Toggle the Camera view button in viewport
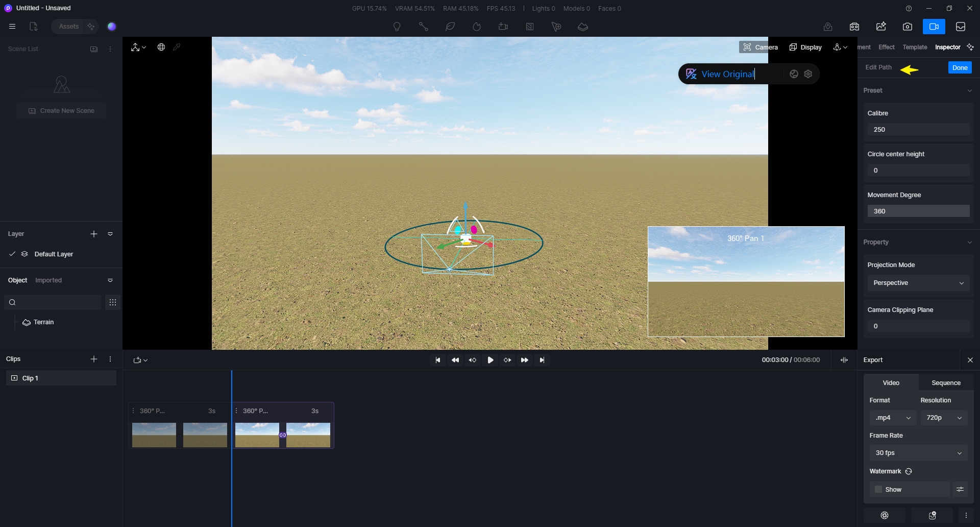 pos(760,47)
